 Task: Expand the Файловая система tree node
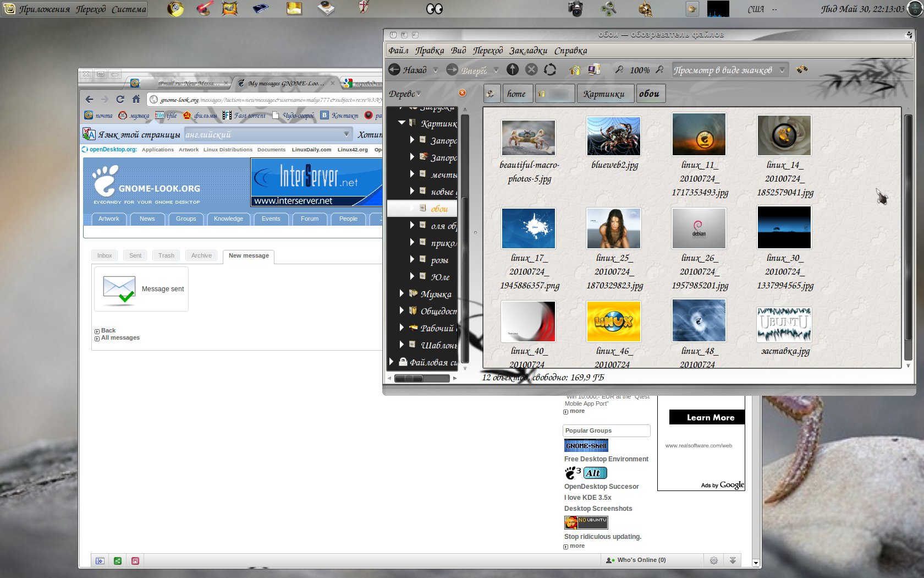coord(392,362)
